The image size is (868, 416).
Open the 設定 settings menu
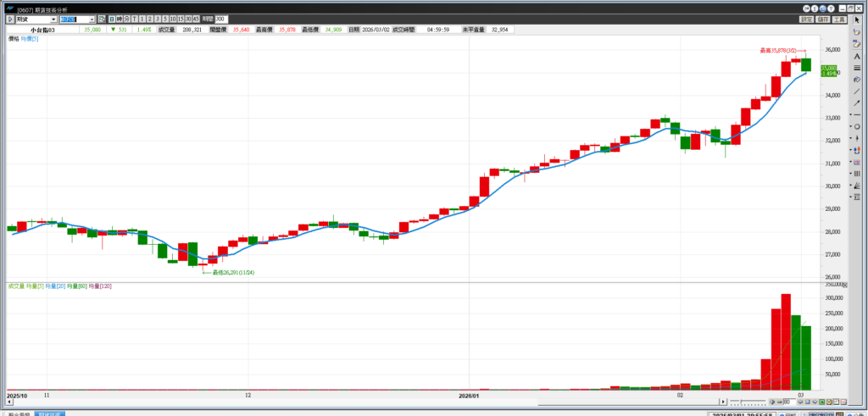pyautogui.click(x=807, y=19)
